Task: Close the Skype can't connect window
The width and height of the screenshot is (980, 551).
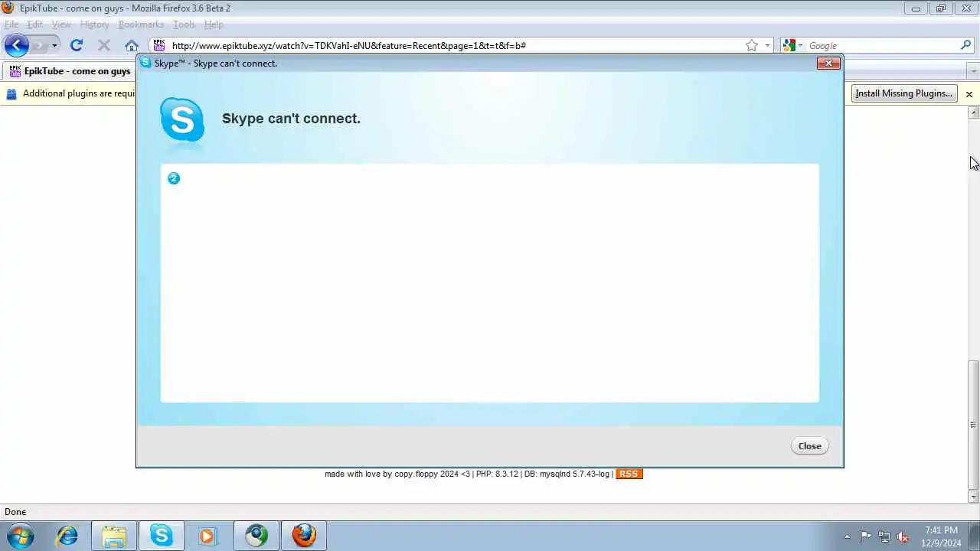Action: click(828, 63)
